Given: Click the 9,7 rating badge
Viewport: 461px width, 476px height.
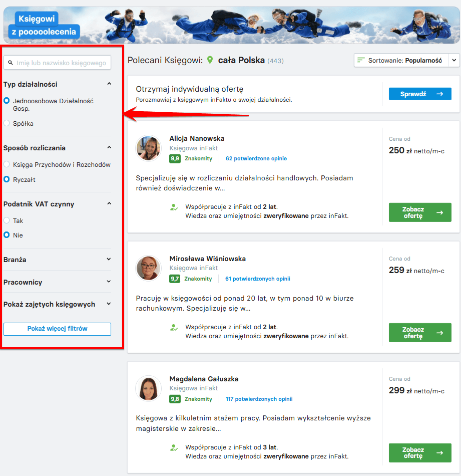Looking at the screenshot, I should 175,279.
